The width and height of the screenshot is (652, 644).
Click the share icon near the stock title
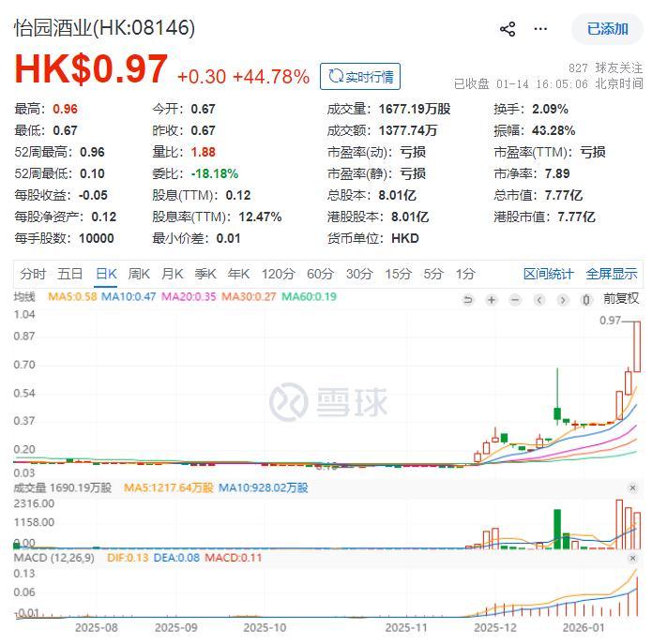(508, 29)
